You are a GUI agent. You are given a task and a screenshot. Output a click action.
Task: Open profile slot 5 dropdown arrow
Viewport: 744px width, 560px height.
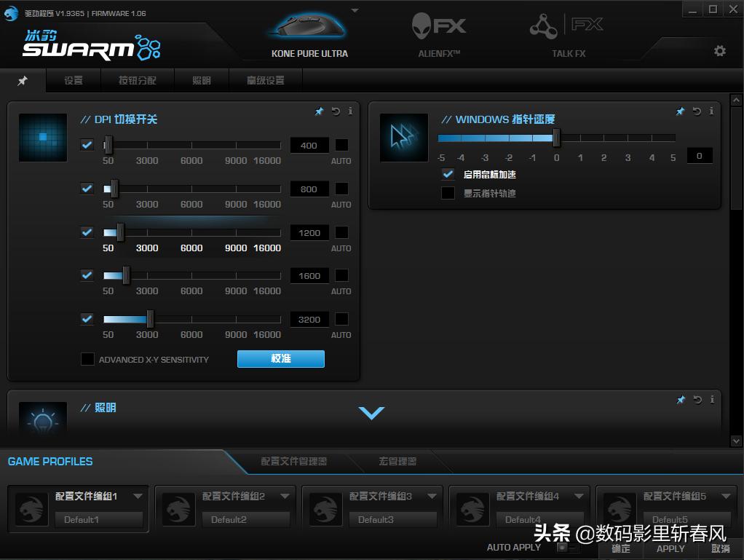tap(727, 497)
